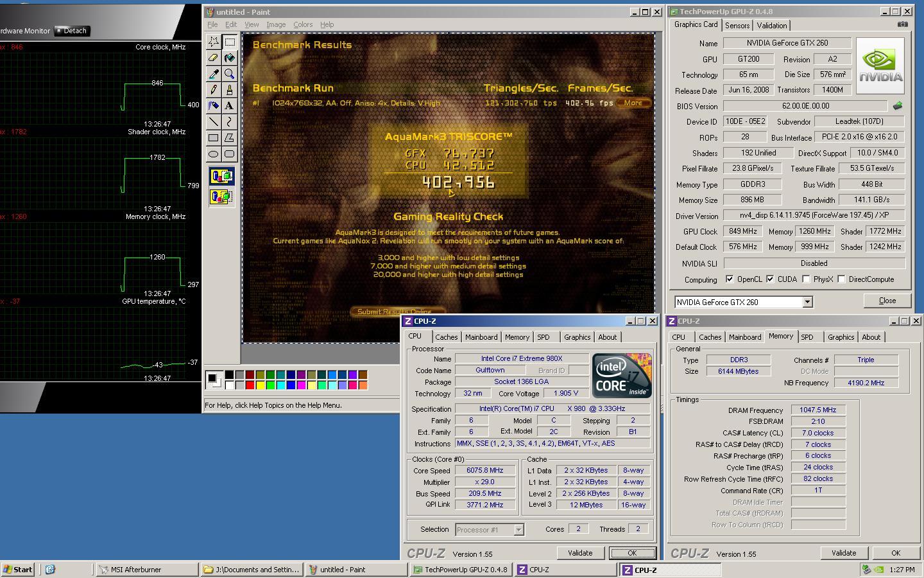Click GPU-Z screenshot camera icon
Screen dimensions: 924x578
pyautogui.click(x=902, y=24)
